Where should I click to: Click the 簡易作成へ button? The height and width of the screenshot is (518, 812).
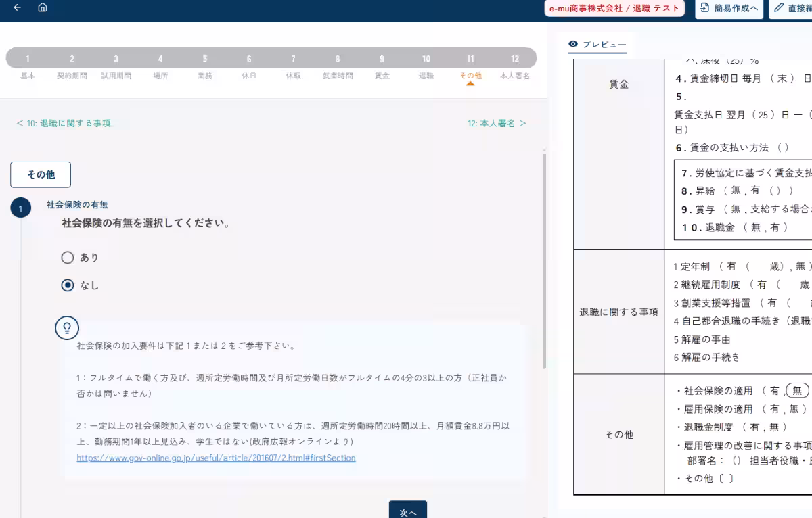(x=729, y=9)
